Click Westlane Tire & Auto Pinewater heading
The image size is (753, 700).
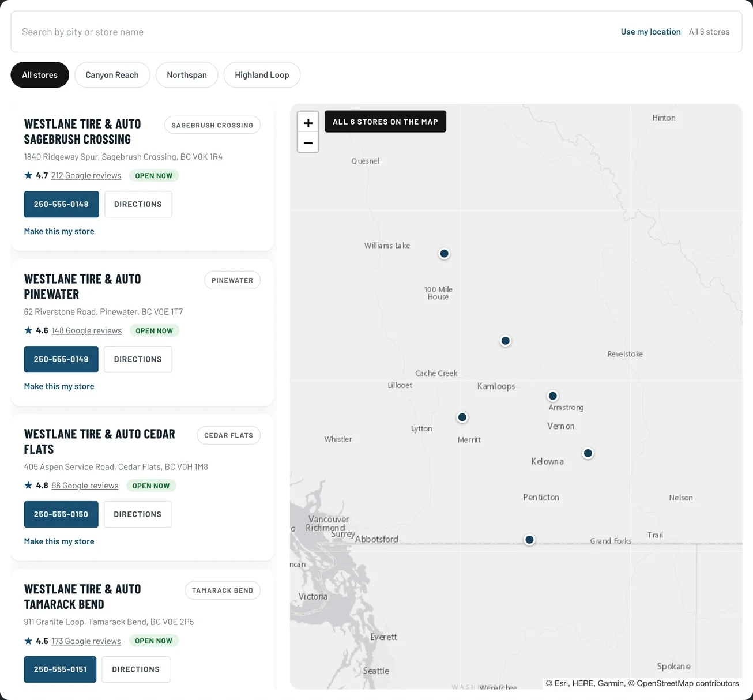(x=82, y=287)
